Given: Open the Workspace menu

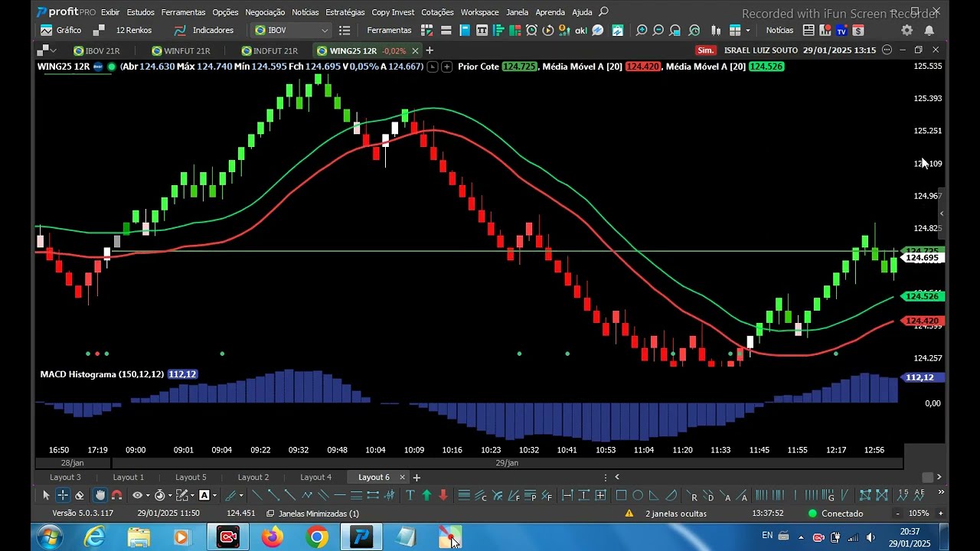Looking at the screenshot, I should [x=479, y=12].
